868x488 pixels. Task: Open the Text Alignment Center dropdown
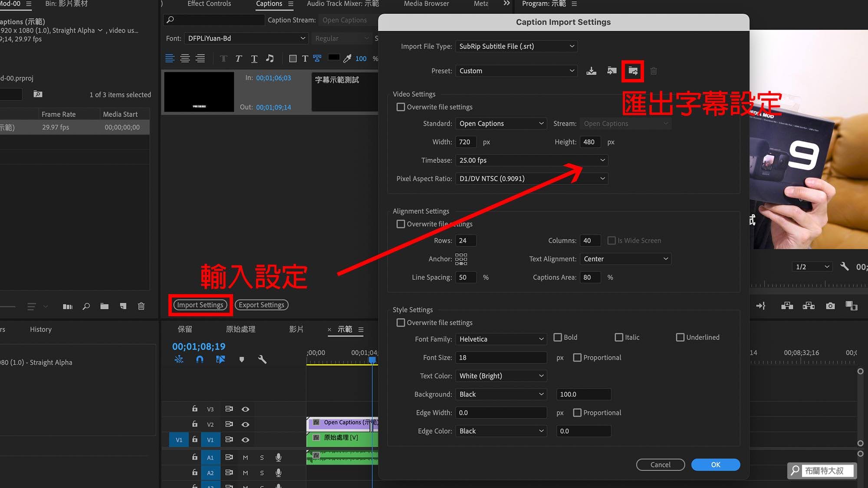tap(625, 259)
